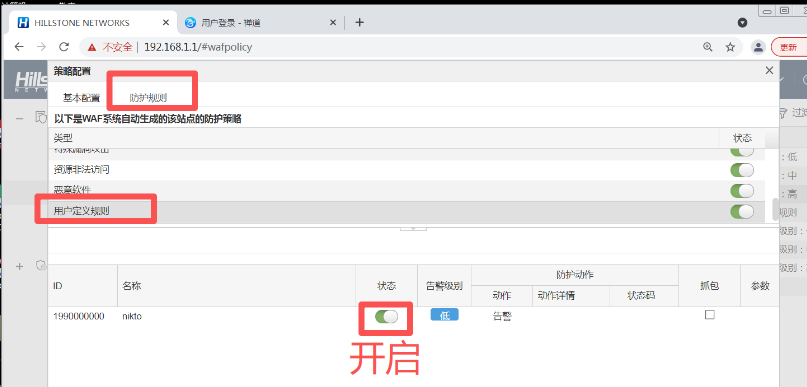807x387 pixels.
Task: Close the 策略配置 dialog
Action: pos(769,71)
